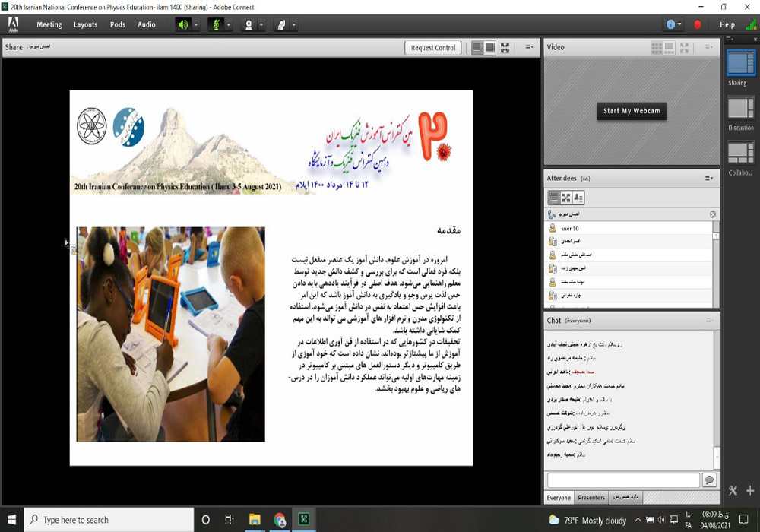Click the red recording indicator icon
The image size is (760, 532).
(698, 24)
